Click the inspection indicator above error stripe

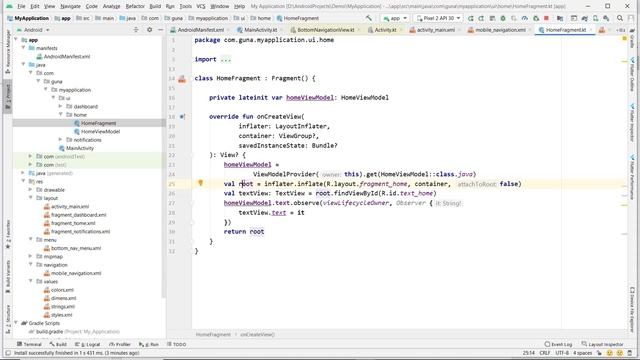[x=624, y=39]
